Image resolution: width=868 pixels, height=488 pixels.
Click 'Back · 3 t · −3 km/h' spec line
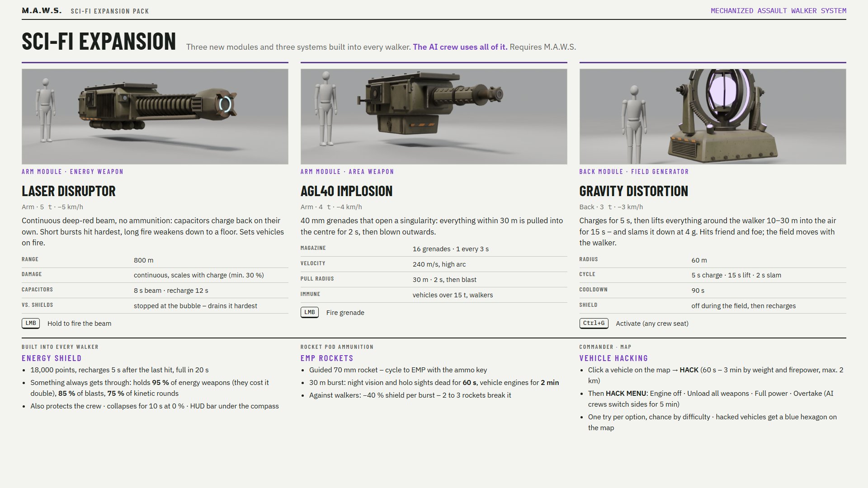pyautogui.click(x=611, y=207)
